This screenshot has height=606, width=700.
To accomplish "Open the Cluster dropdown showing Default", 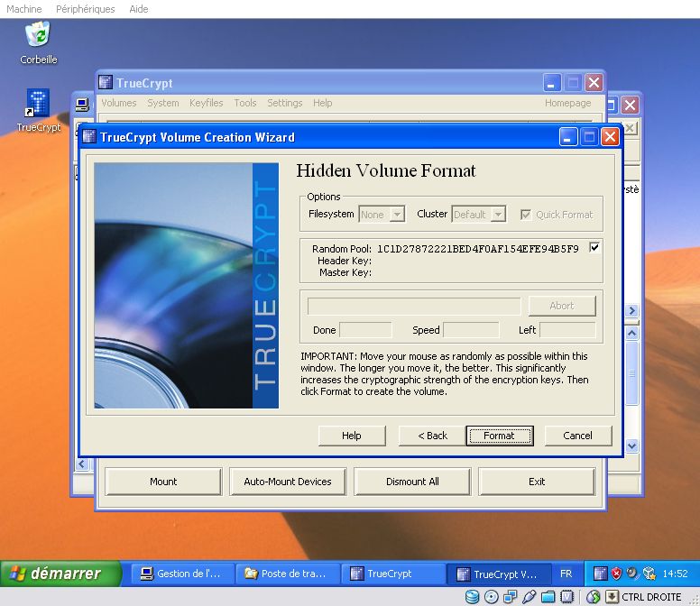I will pos(479,215).
